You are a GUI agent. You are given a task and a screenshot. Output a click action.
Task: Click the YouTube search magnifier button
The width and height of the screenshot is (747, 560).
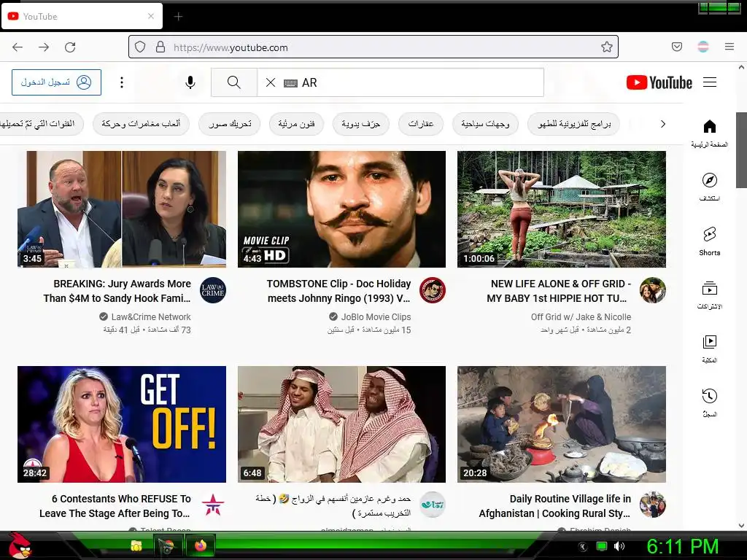[234, 82]
